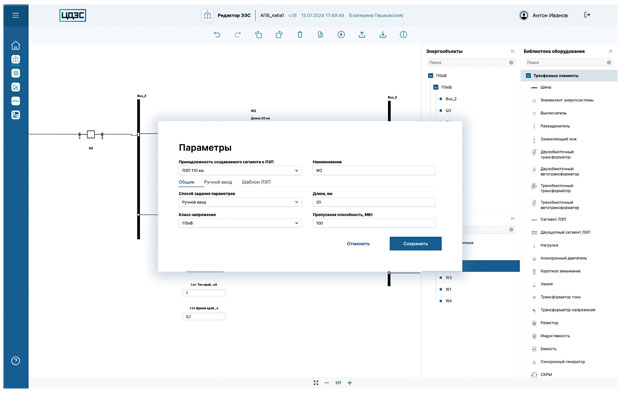
Task: Click the Run play icon in toolbar
Action: pyautogui.click(x=341, y=35)
